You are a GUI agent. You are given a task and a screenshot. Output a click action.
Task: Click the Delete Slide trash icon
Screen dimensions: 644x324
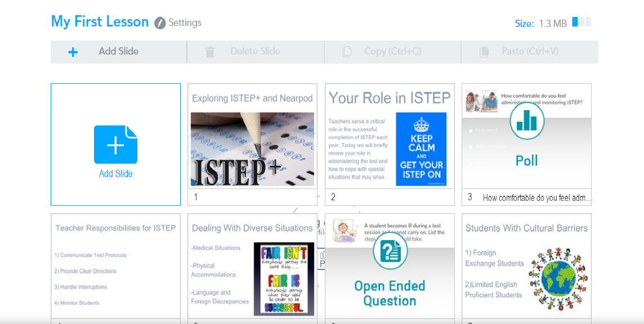click(x=210, y=52)
